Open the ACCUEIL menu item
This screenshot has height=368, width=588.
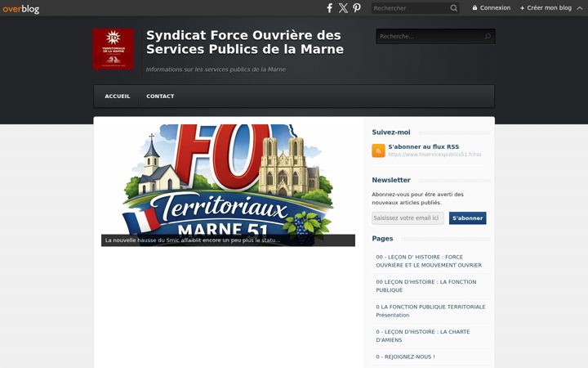click(x=118, y=96)
